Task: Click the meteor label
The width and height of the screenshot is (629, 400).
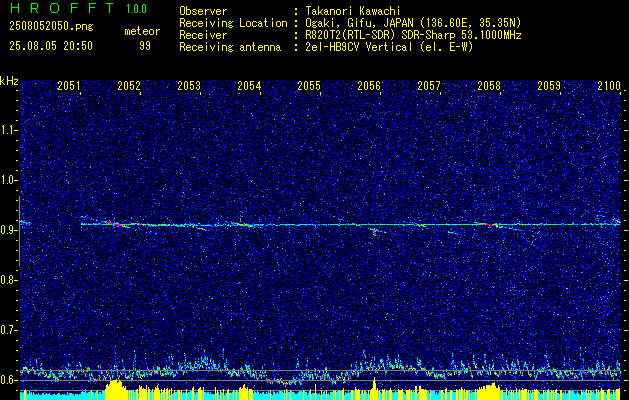Action: 142,31
